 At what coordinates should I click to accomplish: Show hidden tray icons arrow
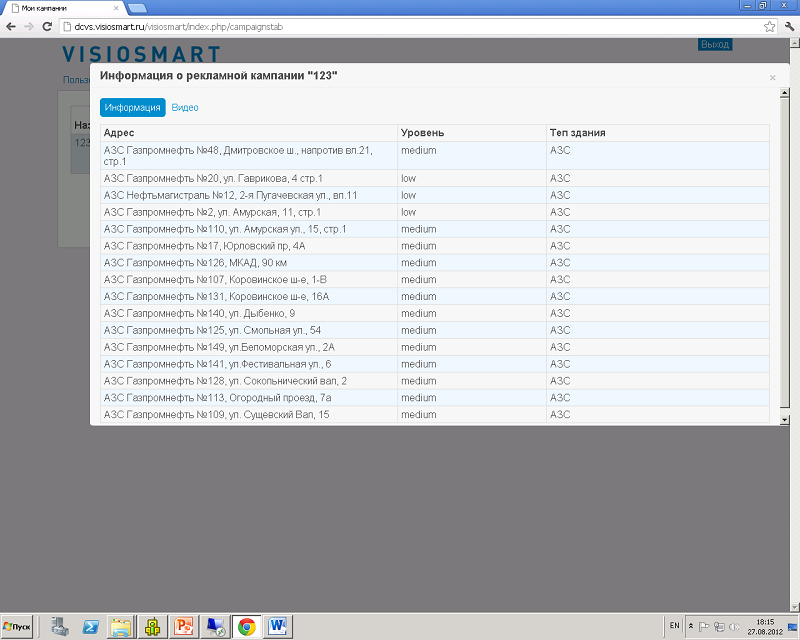click(691, 626)
